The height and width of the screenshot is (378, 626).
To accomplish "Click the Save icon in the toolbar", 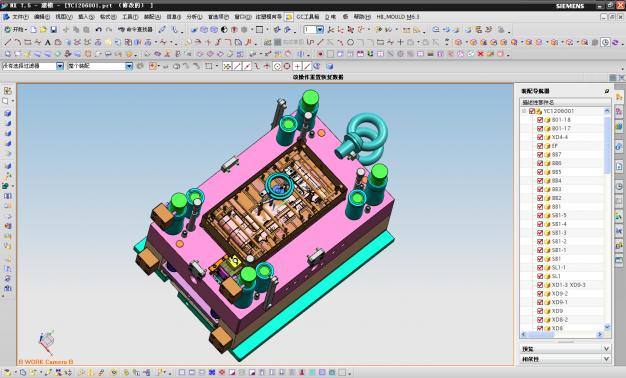I will 53,30.
